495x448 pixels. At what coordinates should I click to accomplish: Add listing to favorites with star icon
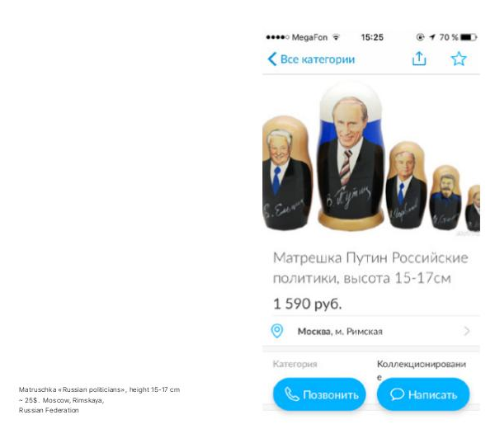(459, 59)
